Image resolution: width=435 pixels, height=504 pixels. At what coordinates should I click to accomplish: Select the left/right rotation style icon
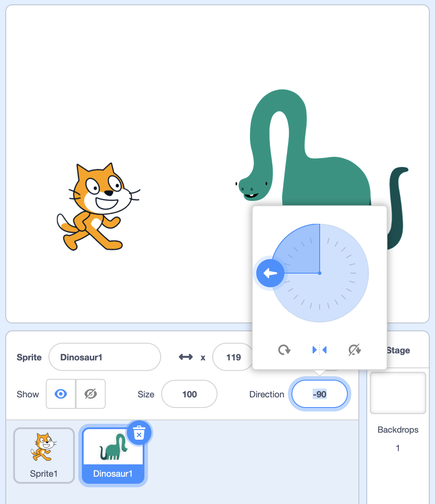(319, 350)
